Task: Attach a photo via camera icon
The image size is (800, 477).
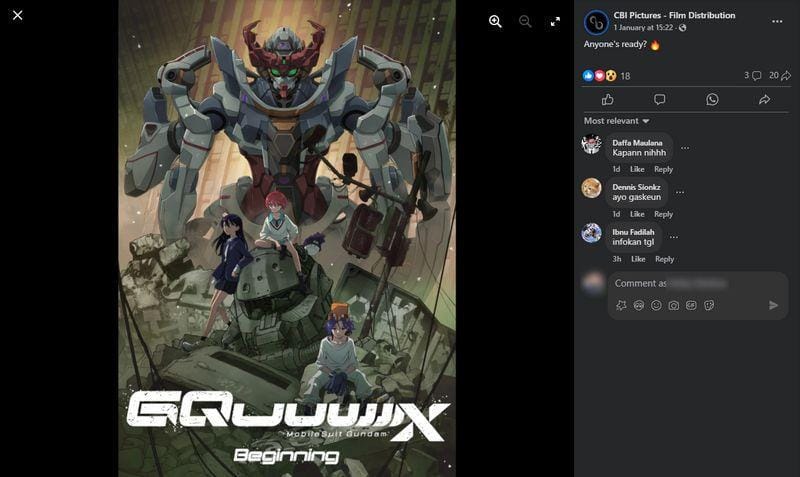Action: (x=673, y=305)
